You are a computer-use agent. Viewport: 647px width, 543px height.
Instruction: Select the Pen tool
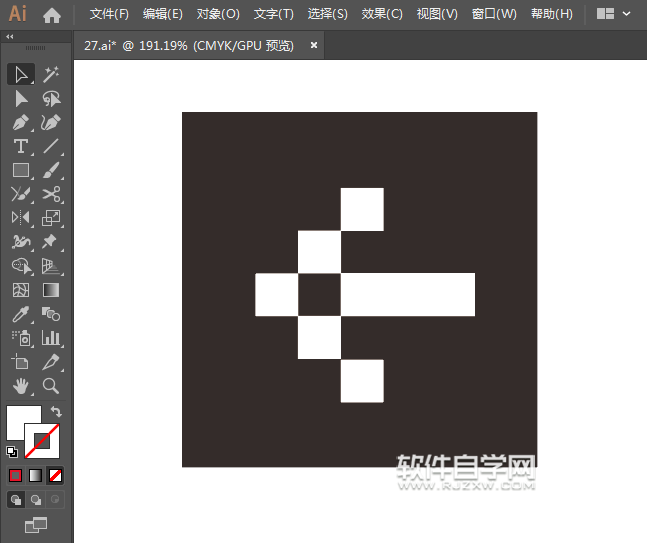click(x=21, y=123)
